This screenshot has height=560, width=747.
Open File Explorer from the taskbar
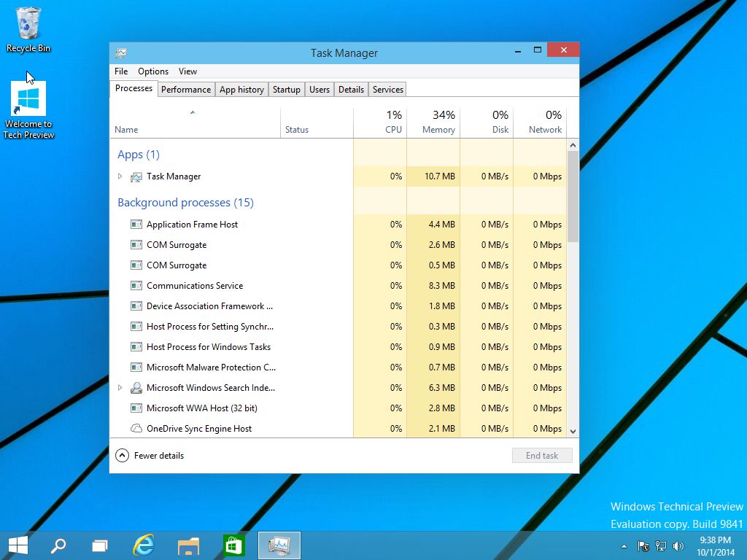pos(188,545)
